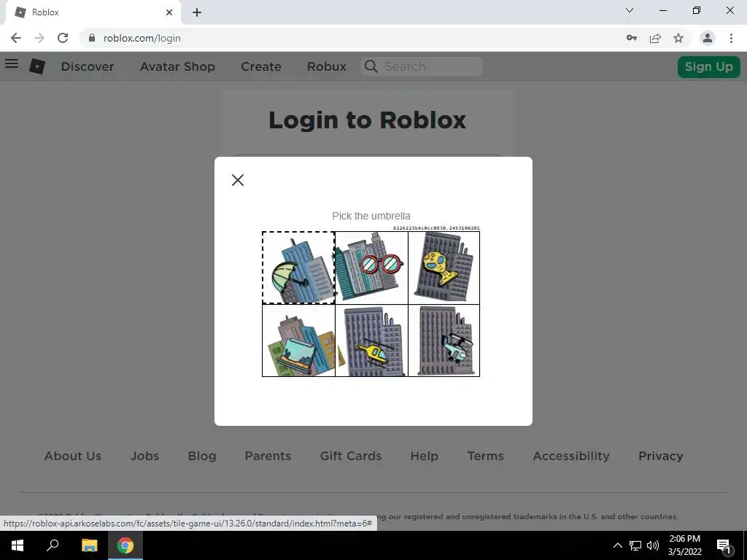
Task: Open the Robux page
Action: tap(326, 66)
